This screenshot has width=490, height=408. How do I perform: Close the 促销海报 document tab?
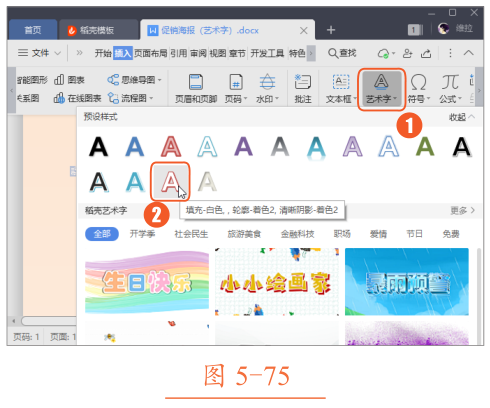pyautogui.click(x=303, y=31)
